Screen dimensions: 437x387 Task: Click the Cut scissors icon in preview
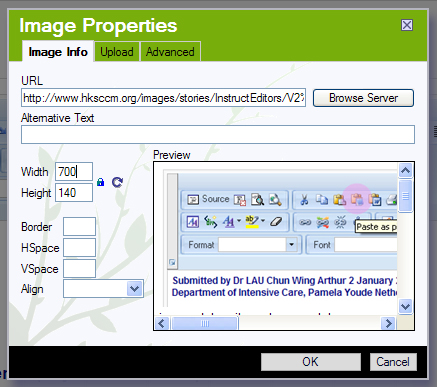[x=304, y=200]
